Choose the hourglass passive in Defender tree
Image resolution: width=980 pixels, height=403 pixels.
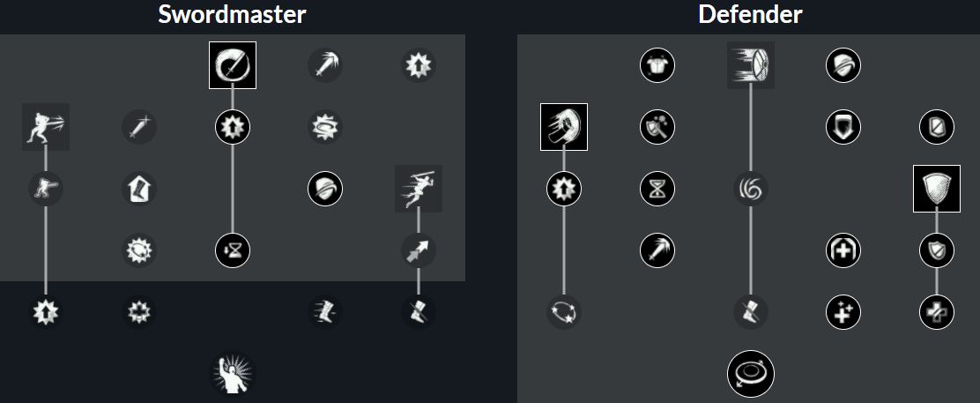pos(657,189)
